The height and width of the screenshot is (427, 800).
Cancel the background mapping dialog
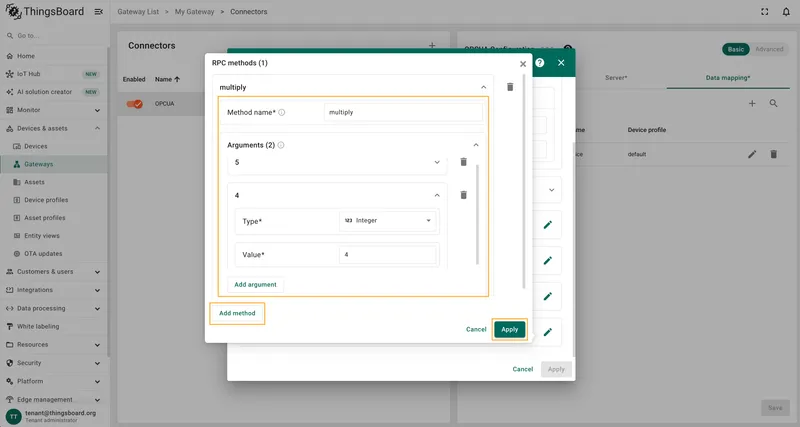tap(522, 369)
